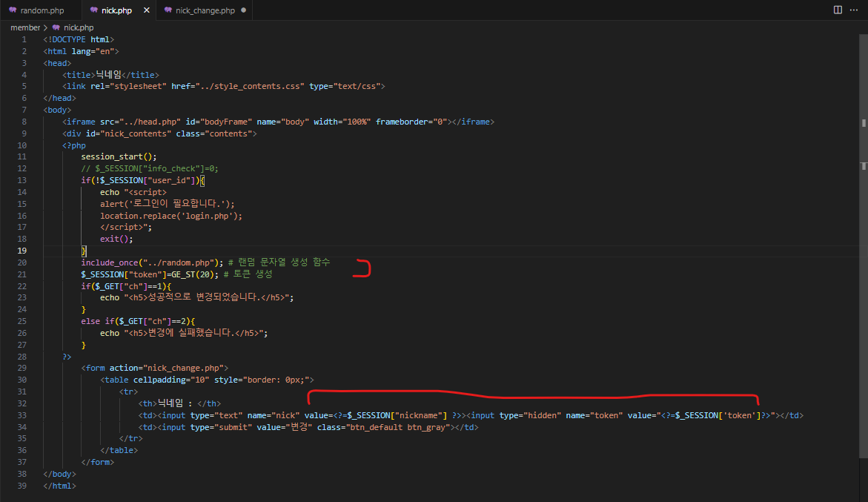Viewport: 868px width, 502px height.
Task: Open the More Actions ellipsis menu
Action: click(854, 10)
